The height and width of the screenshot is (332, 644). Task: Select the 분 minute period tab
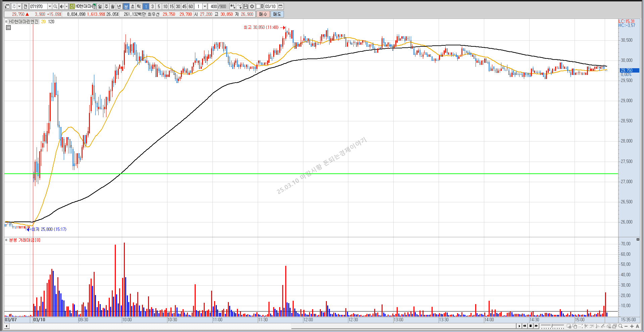[126, 6]
